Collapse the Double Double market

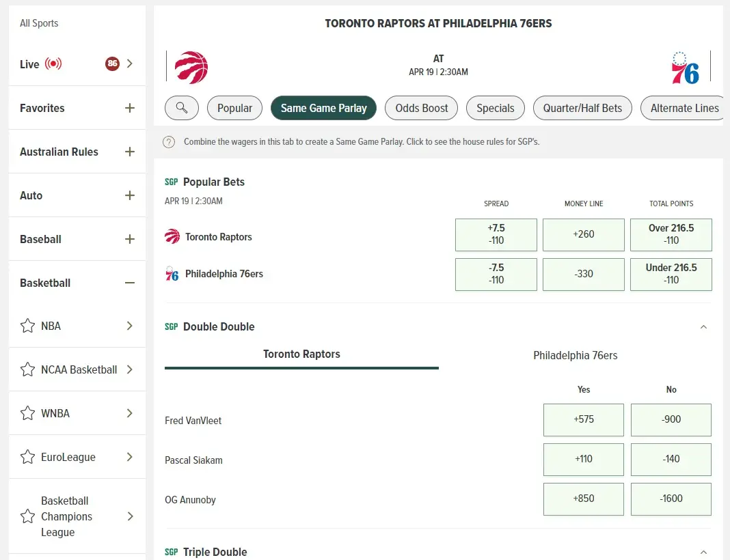[x=703, y=327]
